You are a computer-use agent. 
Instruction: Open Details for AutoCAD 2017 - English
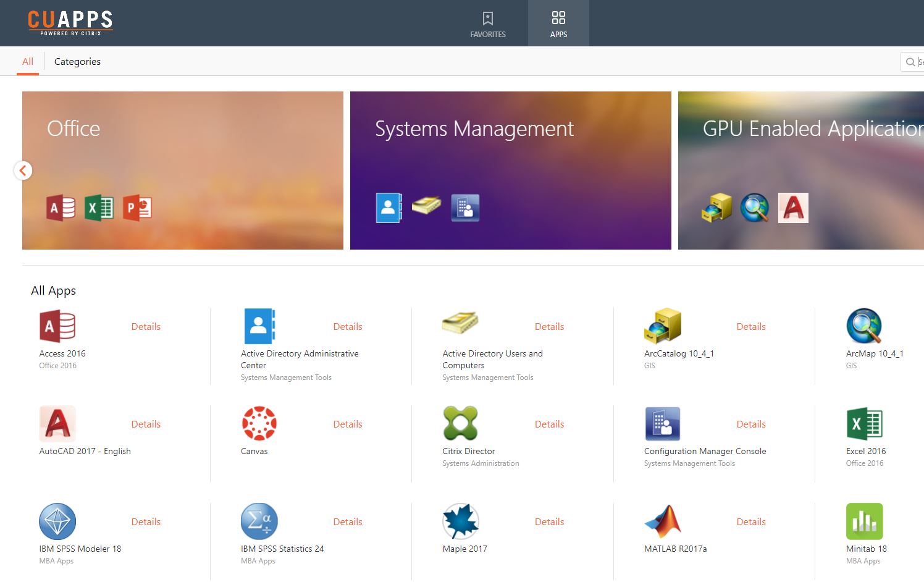[146, 424]
